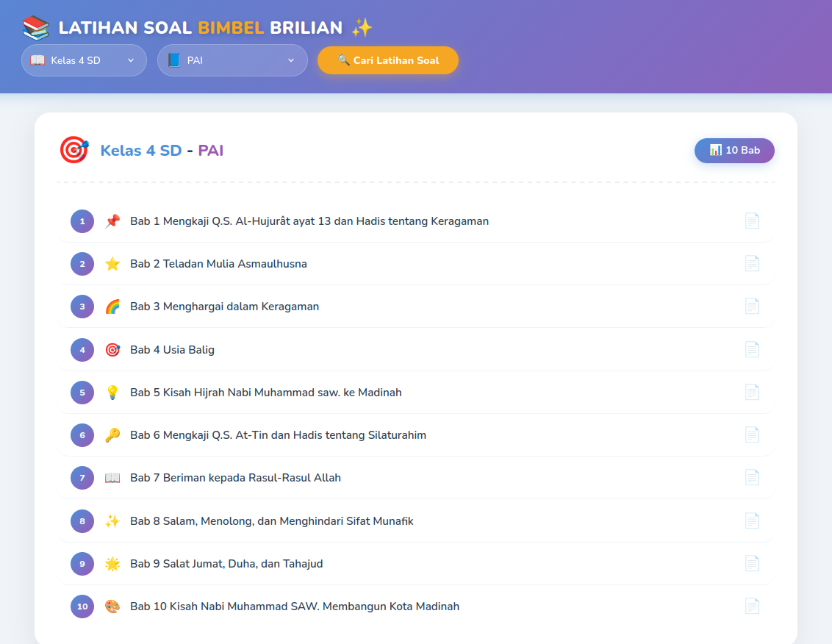832x644 pixels.
Task: Select number badge 6 in chapter list
Action: tap(82, 434)
